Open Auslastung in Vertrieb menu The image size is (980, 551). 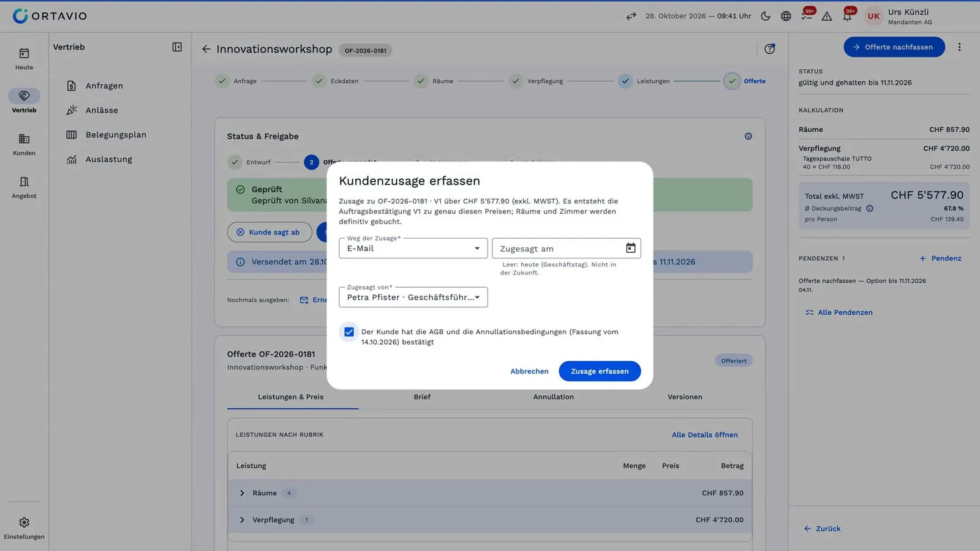[x=108, y=159]
